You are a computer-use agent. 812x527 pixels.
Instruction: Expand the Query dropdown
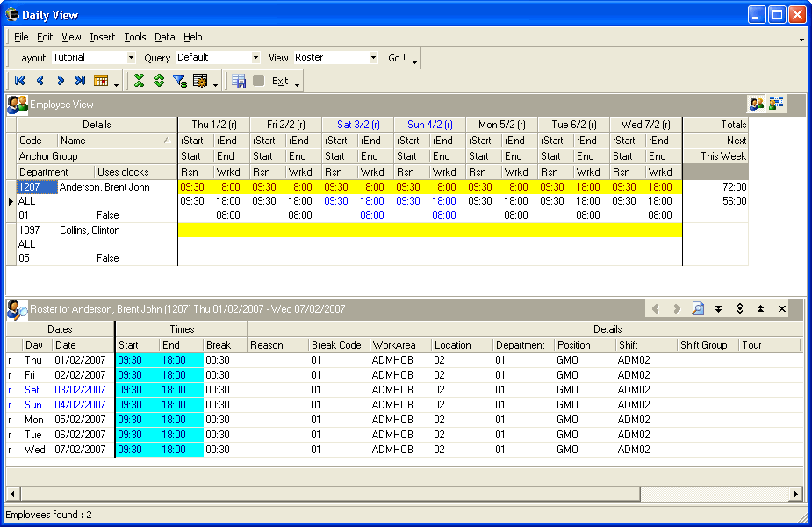255,58
